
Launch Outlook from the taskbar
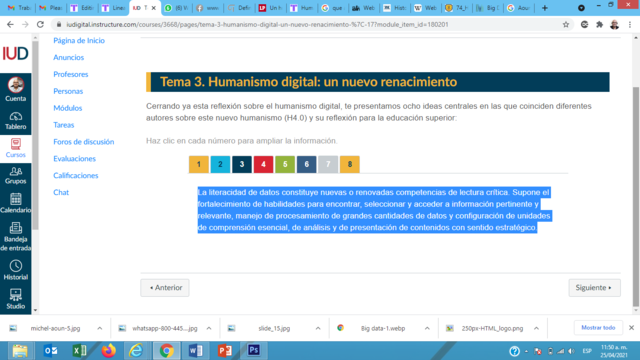[x=51, y=351]
